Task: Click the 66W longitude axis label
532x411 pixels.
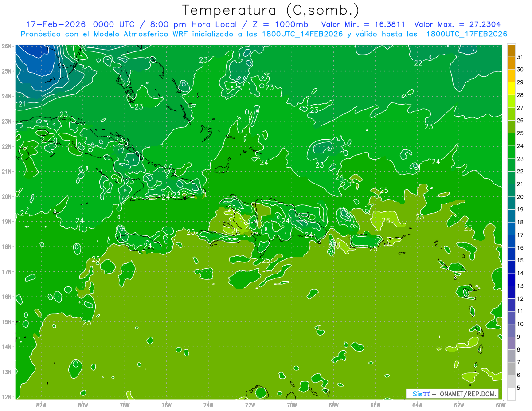Action: point(376,405)
